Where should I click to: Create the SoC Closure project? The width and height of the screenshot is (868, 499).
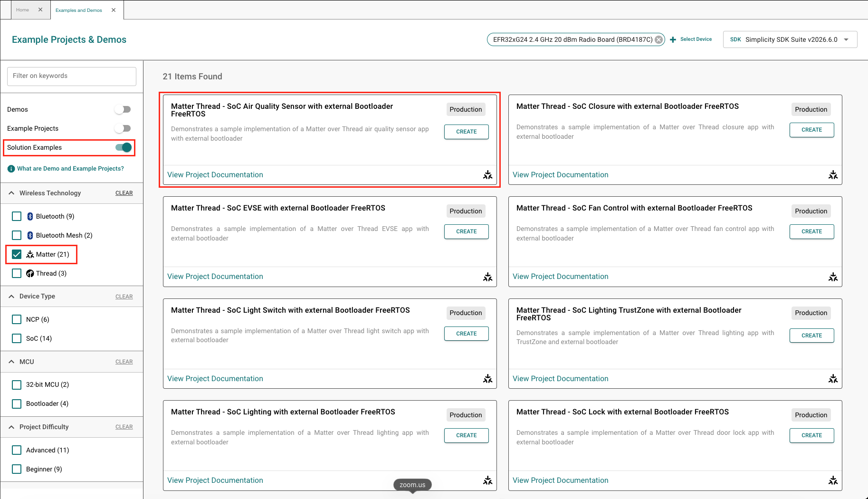(812, 130)
